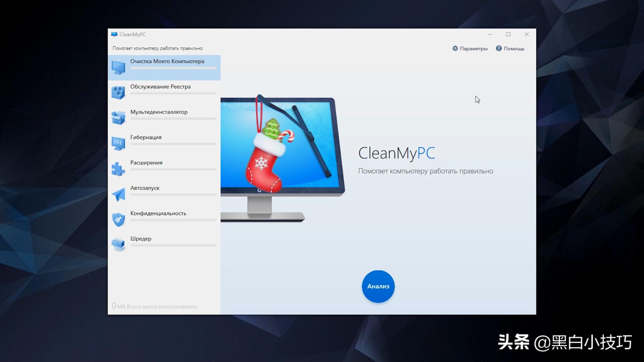Click the monitor with Christmas stocking illustration
Image resolution: width=644 pixels, height=362 pixels.
tap(283, 158)
